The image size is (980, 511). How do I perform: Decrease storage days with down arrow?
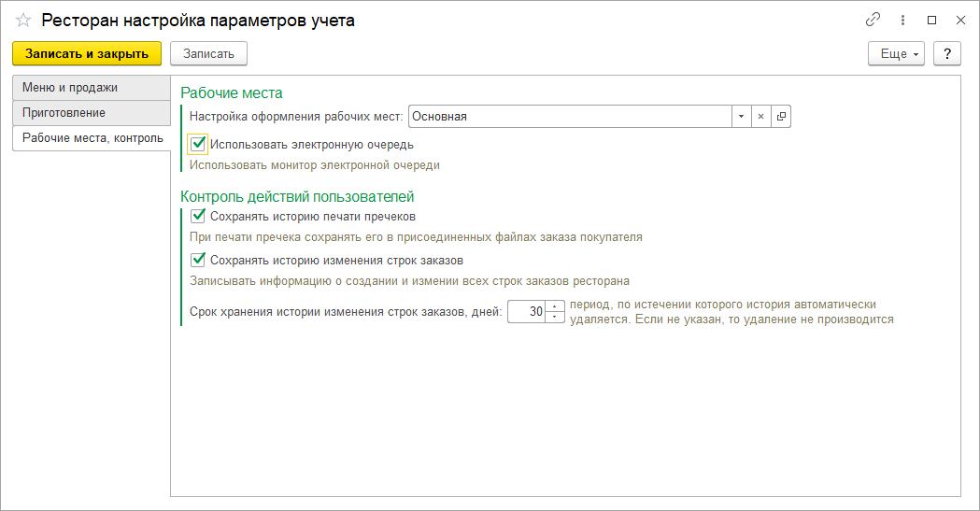point(556,317)
